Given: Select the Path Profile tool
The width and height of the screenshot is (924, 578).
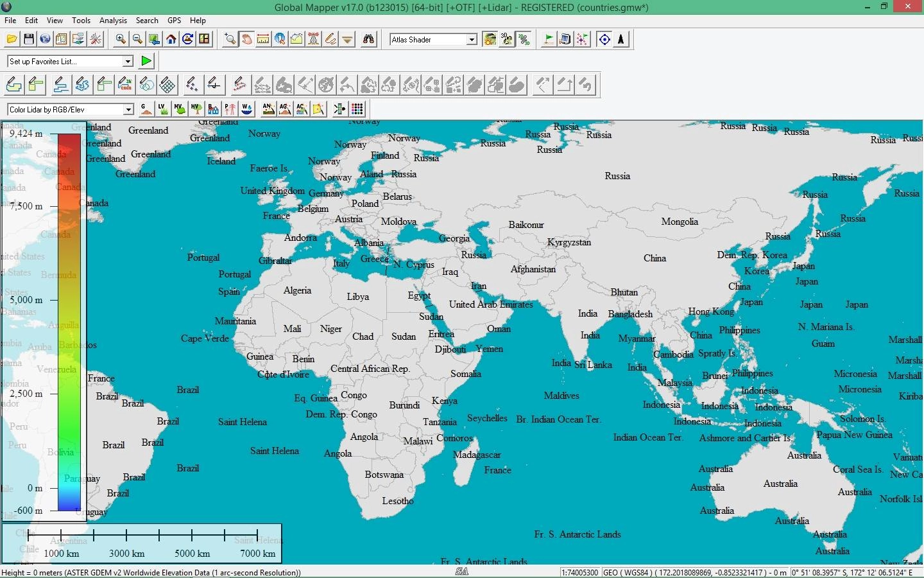Looking at the screenshot, I should (296, 39).
